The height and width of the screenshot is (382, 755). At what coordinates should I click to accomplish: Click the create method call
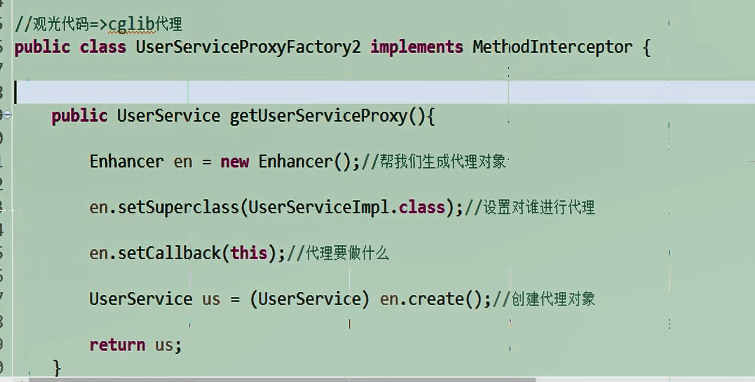tap(436, 299)
